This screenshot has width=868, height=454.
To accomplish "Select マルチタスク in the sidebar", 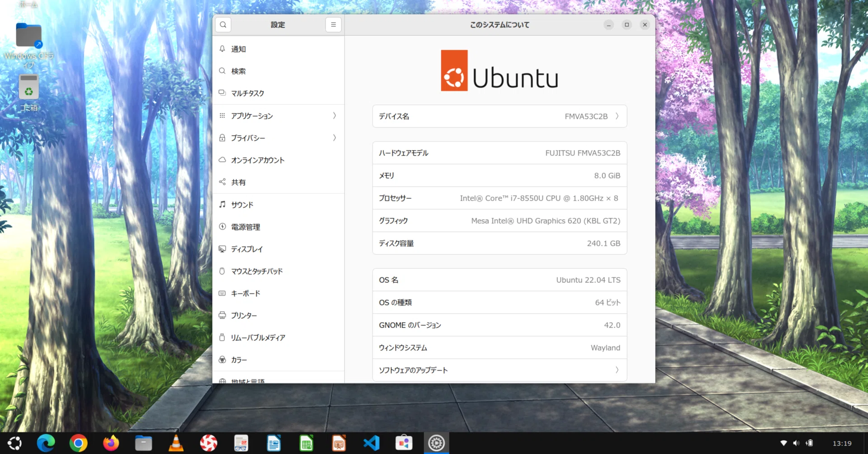I will [278, 94].
